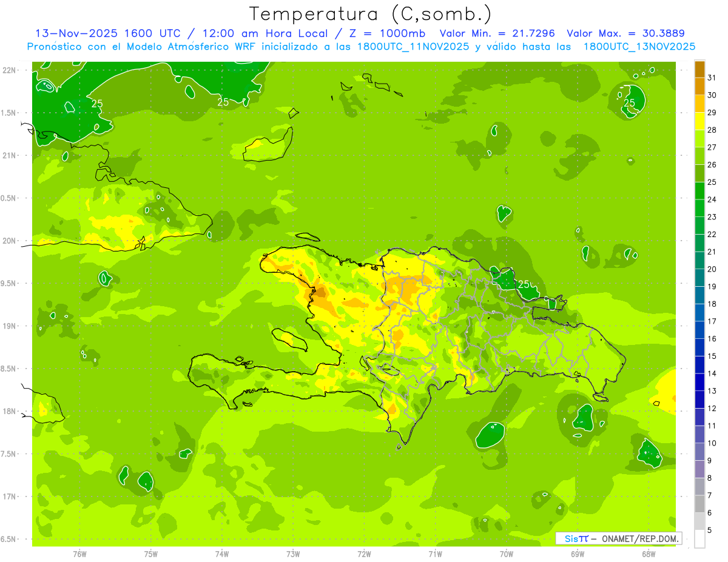Click legend swatch between 15 and 16
This screenshot has width=728, height=562.
click(x=699, y=347)
